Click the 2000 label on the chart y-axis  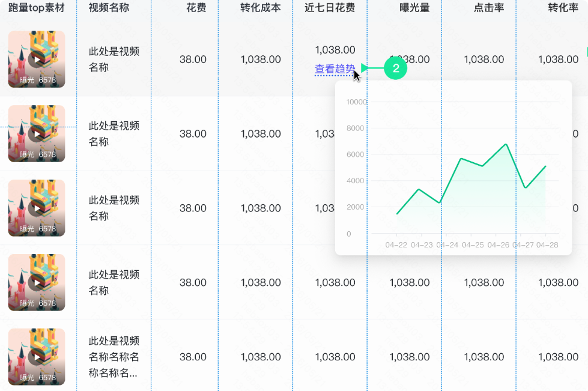click(x=355, y=207)
